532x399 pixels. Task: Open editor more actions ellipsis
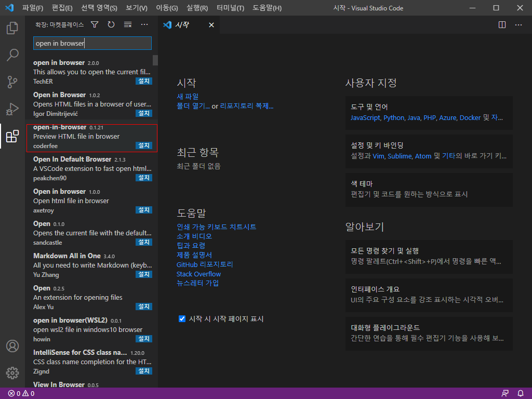[518, 25]
